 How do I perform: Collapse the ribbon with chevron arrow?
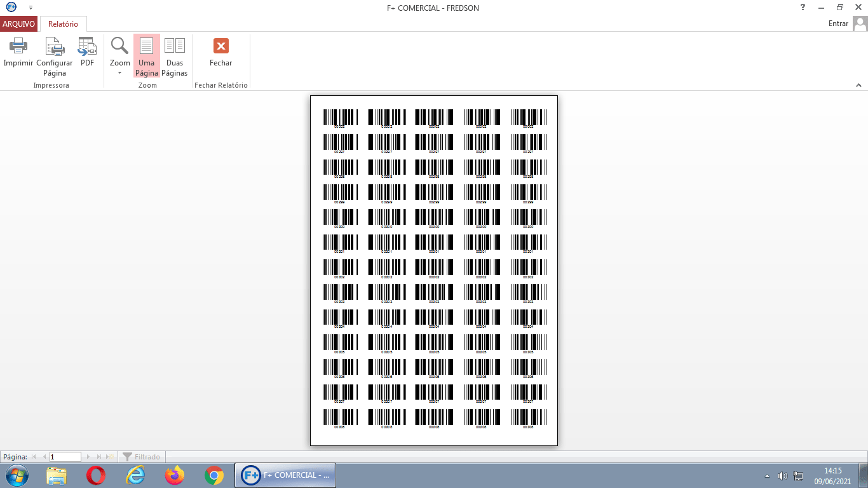(x=858, y=85)
